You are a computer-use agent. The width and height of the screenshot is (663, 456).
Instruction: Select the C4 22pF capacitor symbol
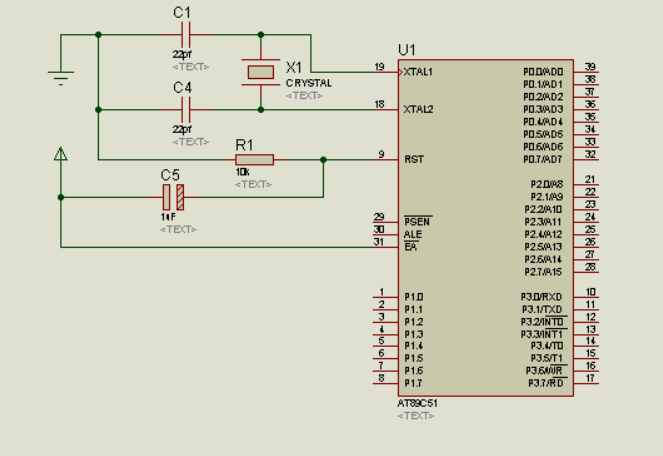coord(186,110)
